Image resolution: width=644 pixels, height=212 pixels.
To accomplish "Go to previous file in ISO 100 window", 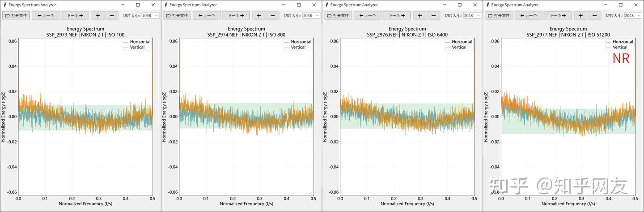I will pyautogui.click(x=46, y=15).
